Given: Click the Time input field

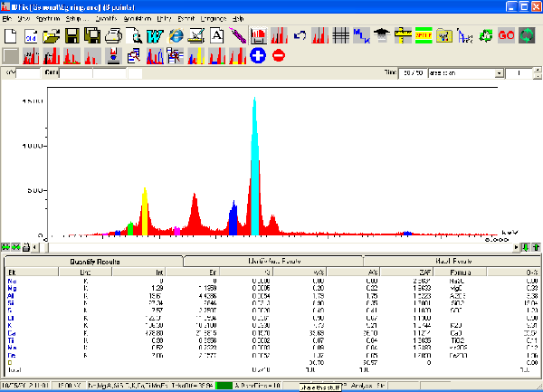Looking at the screenshot, I should point(413,73).
